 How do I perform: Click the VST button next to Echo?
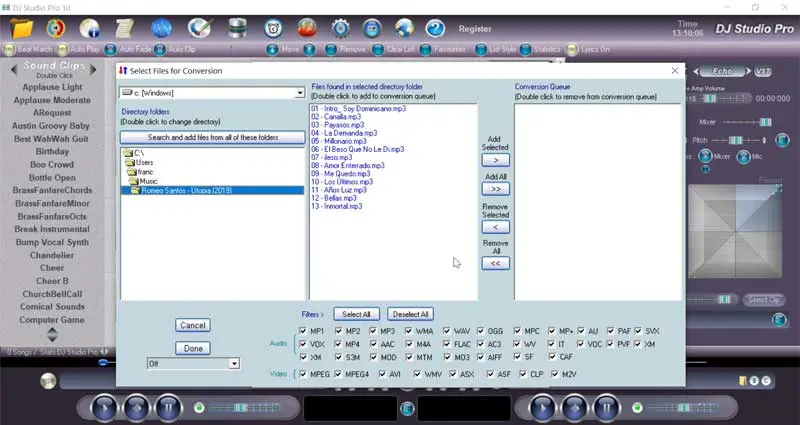coord(763,71)
